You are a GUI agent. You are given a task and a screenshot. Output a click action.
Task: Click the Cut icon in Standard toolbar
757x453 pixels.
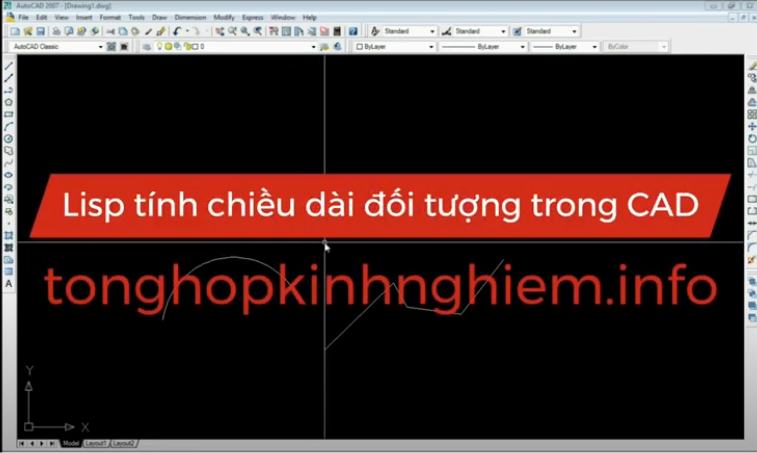[x=111, y=31]
